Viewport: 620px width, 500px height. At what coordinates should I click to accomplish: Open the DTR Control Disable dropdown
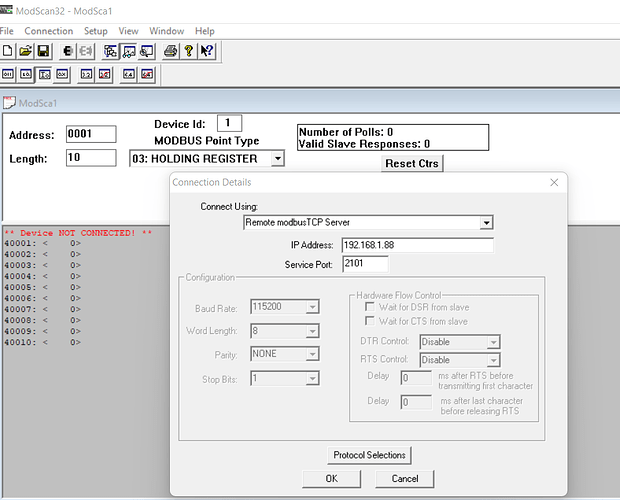493,342
